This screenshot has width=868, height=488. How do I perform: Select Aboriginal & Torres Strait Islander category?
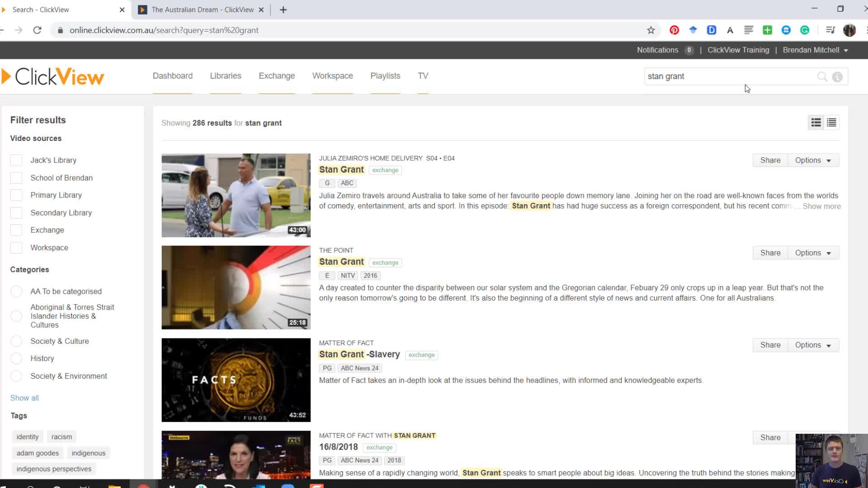pos(16,316)
